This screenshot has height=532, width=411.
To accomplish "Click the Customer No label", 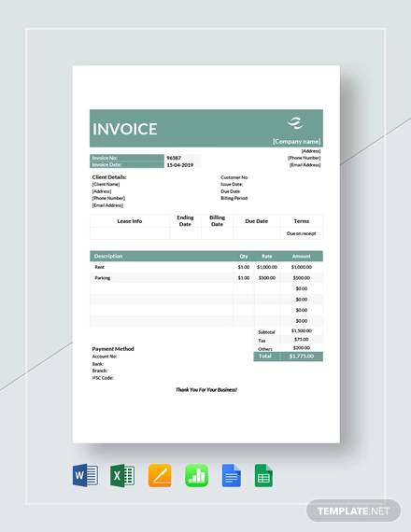I will (234, 177).
